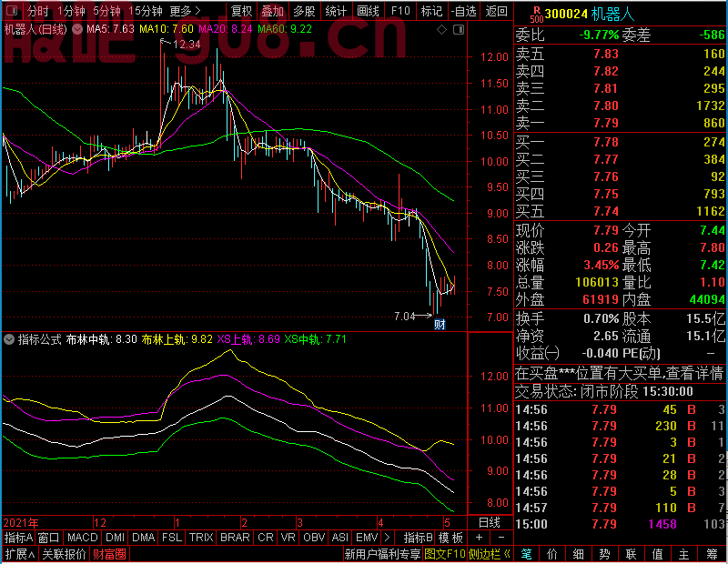Image resolution: width=728 pixels, height=564 pixels.
Task: Select the 5分钟 period tab
Action: [106, 10]
